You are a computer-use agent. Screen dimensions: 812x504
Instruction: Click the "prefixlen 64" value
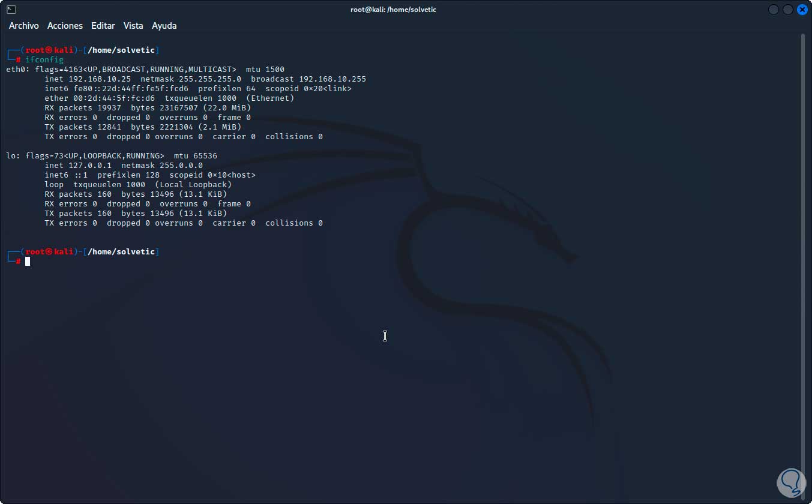[x=227, y=88]
